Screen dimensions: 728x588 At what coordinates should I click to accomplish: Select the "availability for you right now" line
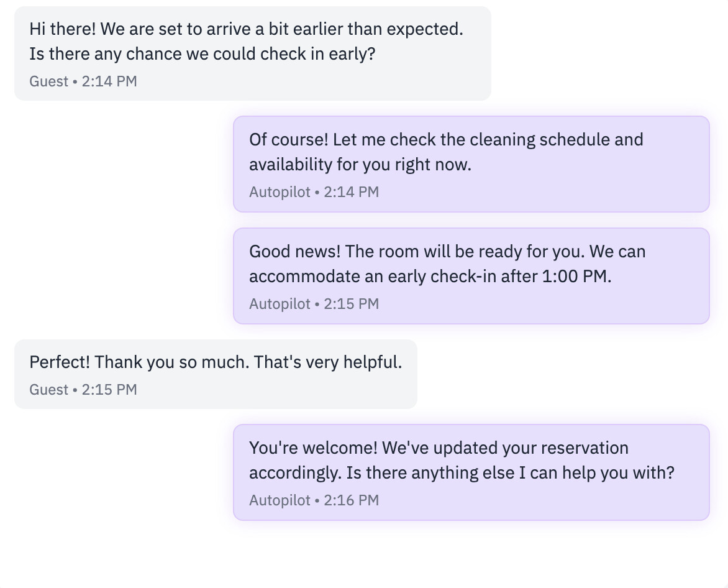coord(360,165)
